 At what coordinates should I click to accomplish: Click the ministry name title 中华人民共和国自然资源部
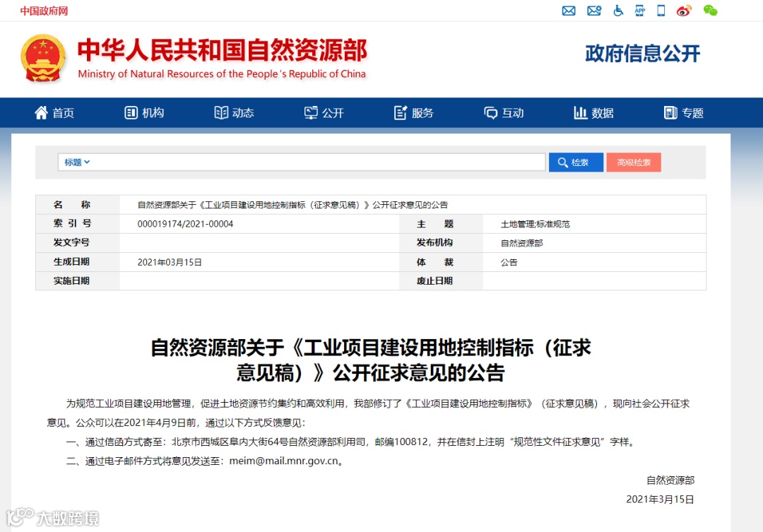pyautogui.click(x=223, y=50)
